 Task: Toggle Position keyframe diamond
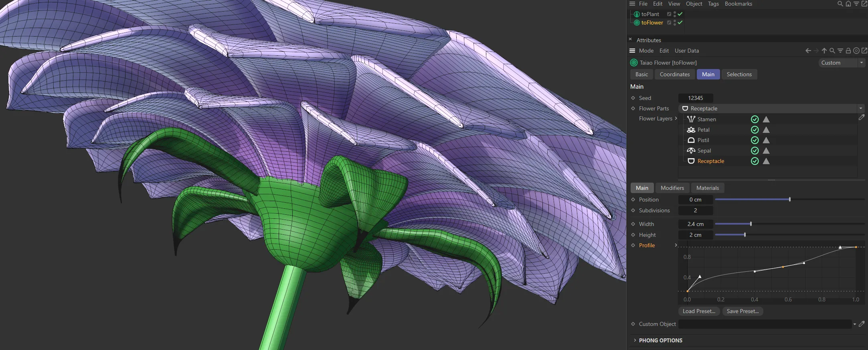point(633,199)
